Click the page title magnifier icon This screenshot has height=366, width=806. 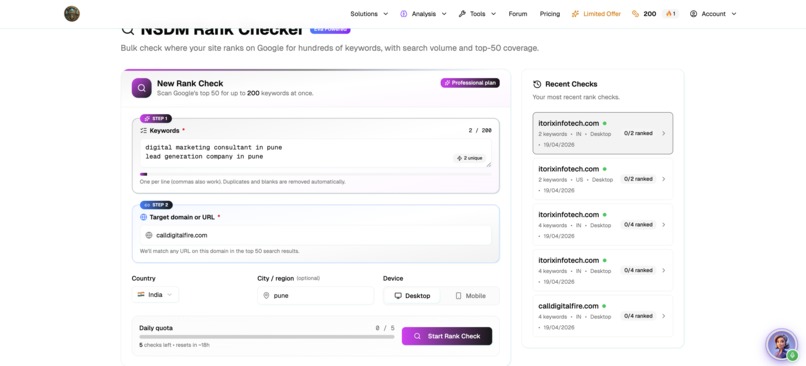(127, 30)
